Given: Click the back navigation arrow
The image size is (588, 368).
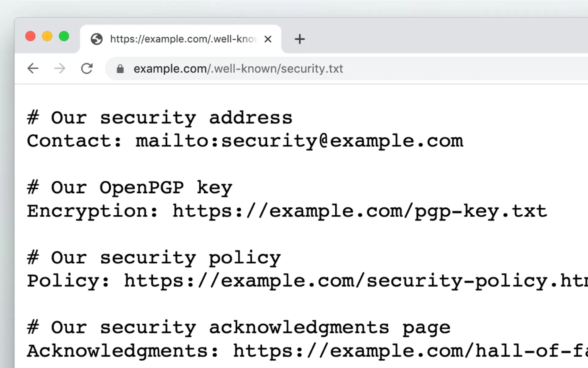Looking at the screenshot, I should point(33,68).
